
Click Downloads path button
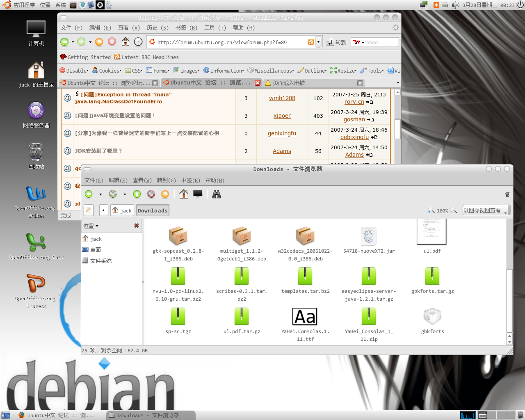coord(153,210)
